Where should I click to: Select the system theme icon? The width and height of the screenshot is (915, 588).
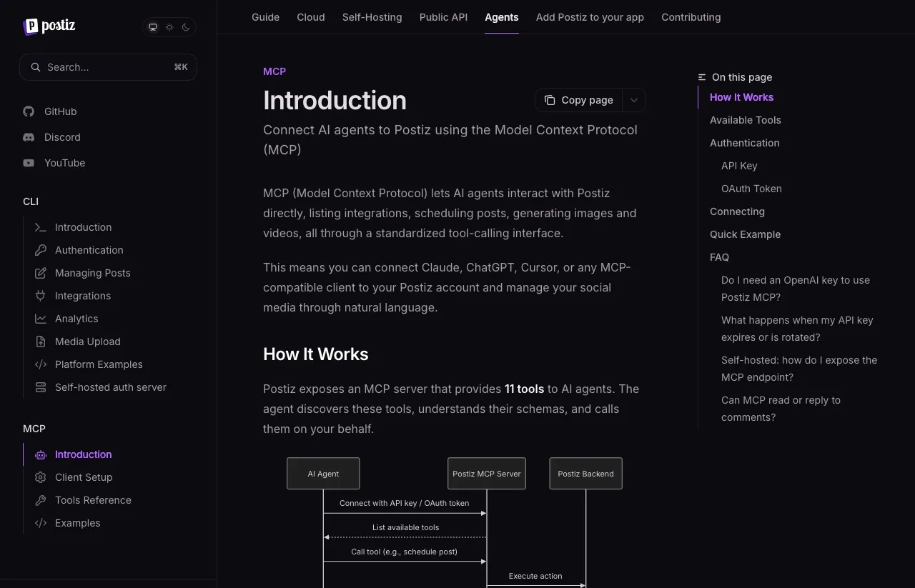click(x=153, y=27)
